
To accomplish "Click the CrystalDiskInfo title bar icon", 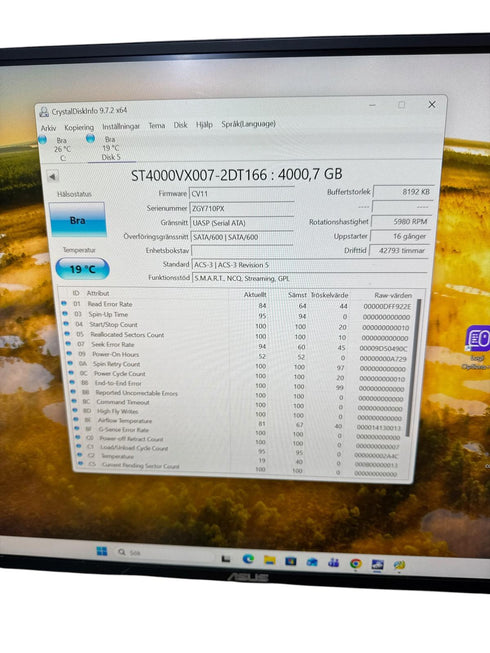I will pyautogui.click(x=44, y=112).
